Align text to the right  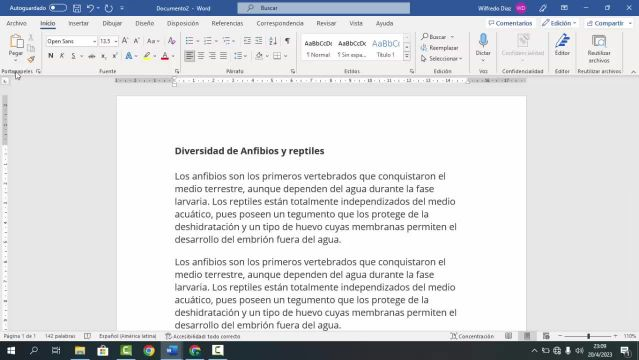212,56
